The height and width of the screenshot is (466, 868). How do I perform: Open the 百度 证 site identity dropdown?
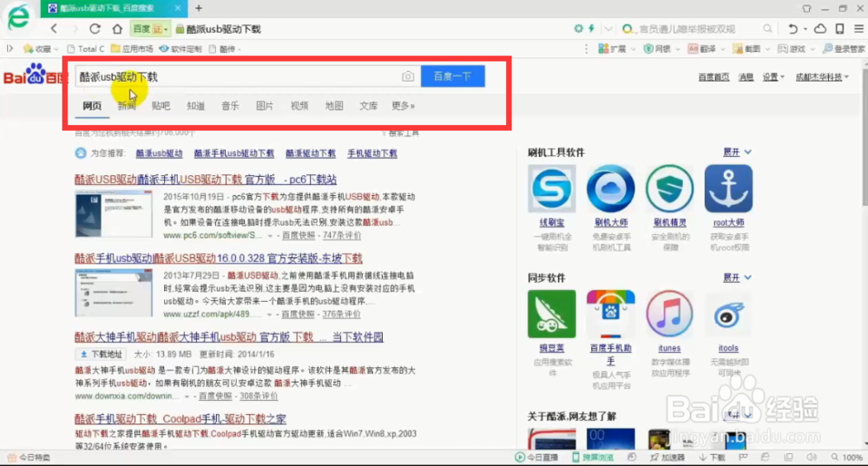coord(149,29)
